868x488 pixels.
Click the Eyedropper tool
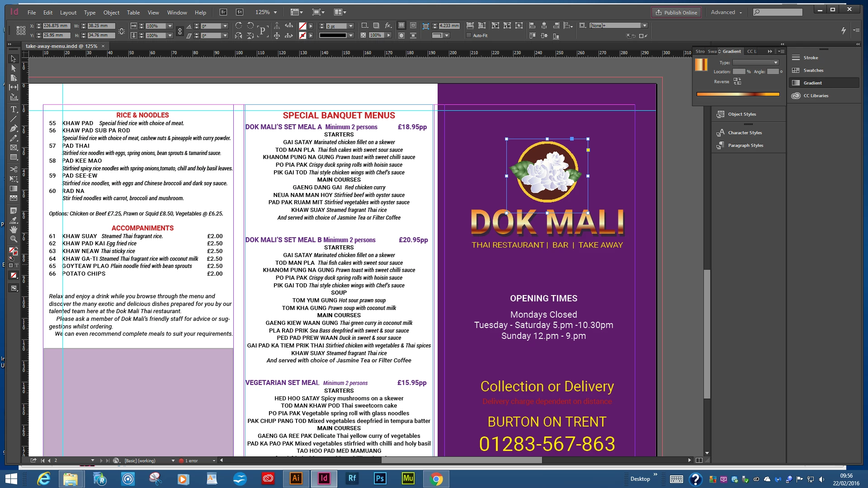click(x=14, y=220)
